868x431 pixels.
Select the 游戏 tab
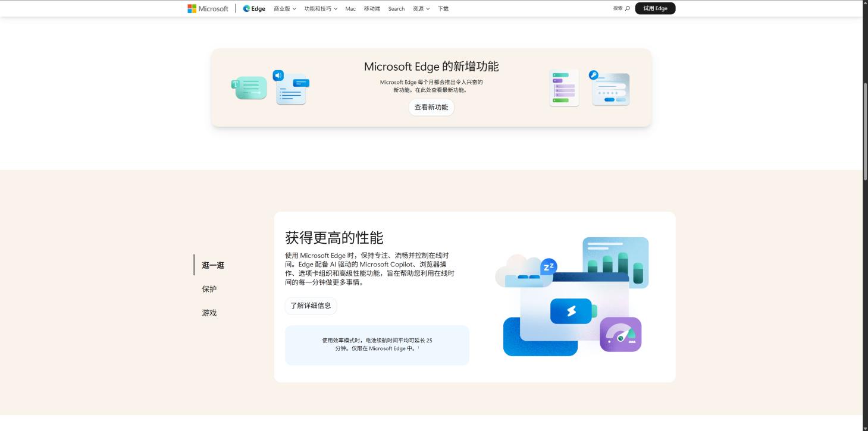209,313
